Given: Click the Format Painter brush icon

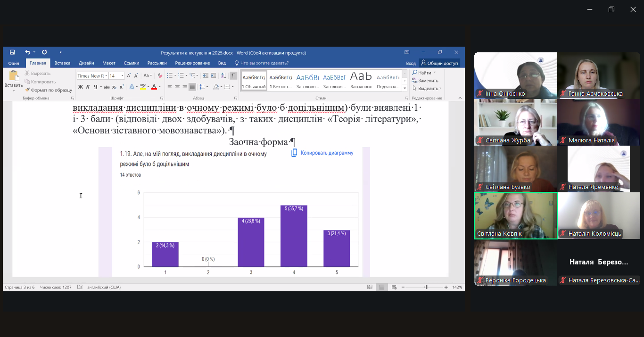Looking at the screenshot, I should (27, 90).
